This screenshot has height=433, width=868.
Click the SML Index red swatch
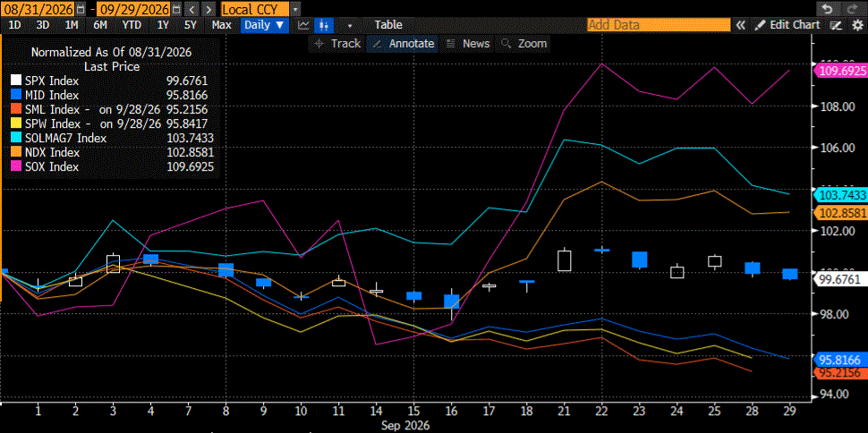coord(16,109)
